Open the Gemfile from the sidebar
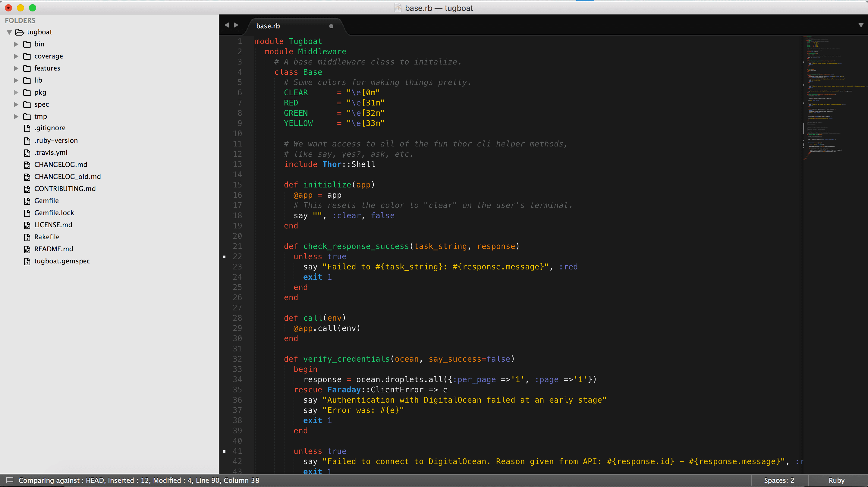The image size is (868, 487). [46, 200]
